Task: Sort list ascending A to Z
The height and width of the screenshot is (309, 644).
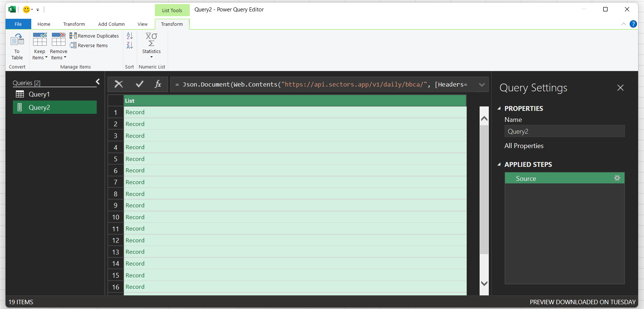Action: pyautogui.click(x=129, y=36)
